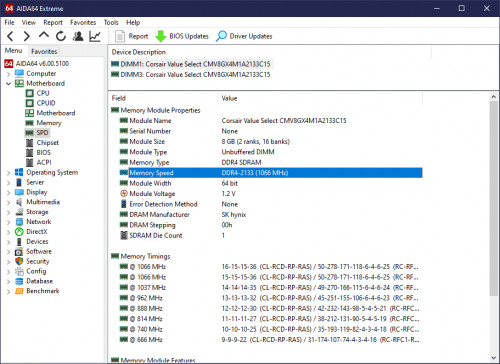The width and height of the screenshot is (500, 364).
Task: Click the green BIOS Updates arrow
Action: [x=161, y=36]
